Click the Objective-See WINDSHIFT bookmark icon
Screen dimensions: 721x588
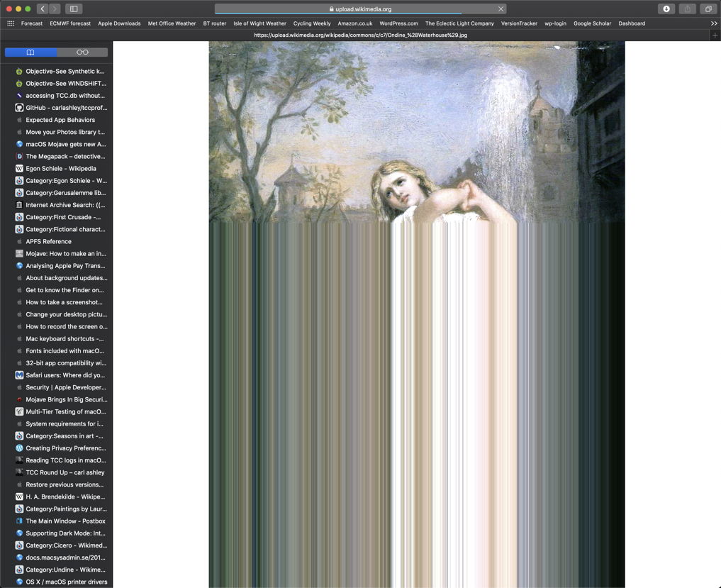point(19,84)
